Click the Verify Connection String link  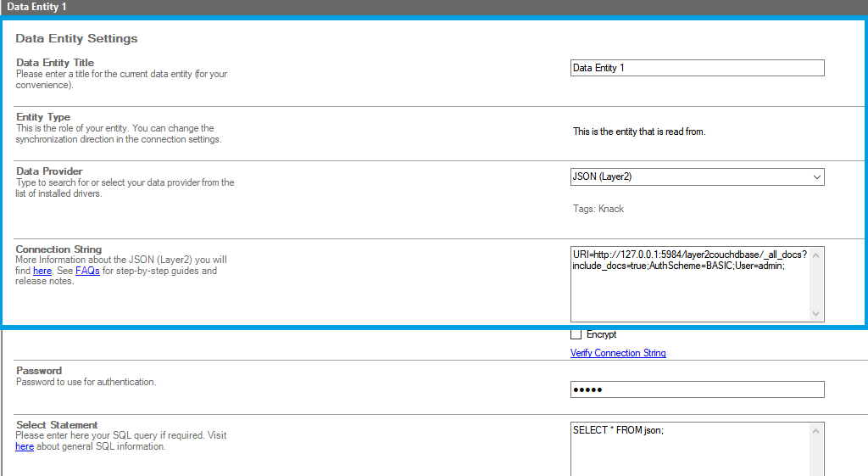tap(618, 353)
